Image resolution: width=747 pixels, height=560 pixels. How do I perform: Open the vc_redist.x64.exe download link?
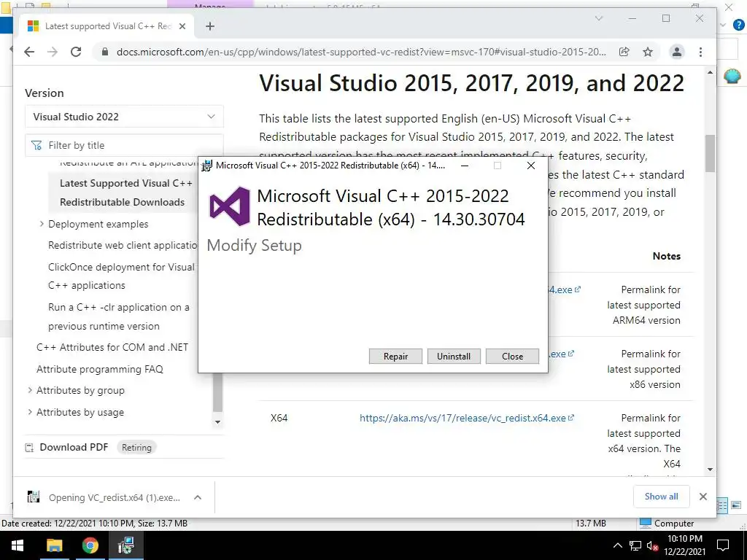pos(462,418)
